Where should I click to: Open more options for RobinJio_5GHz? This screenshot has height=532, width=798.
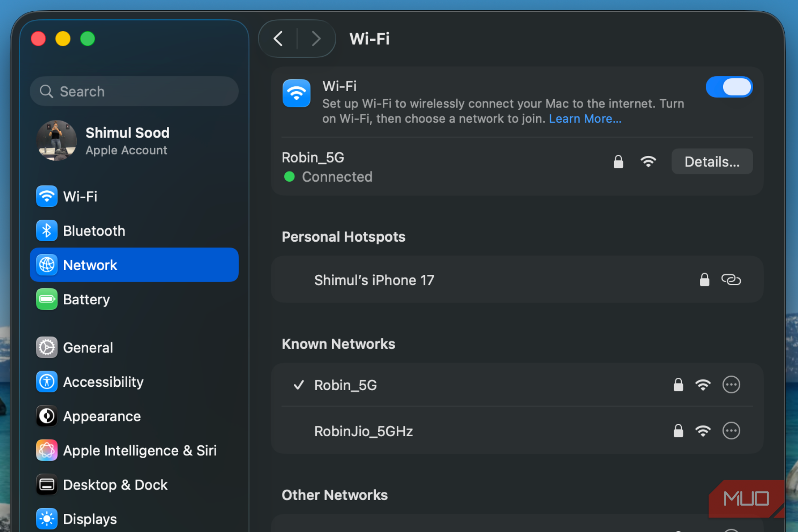click(x=731, y=431)
